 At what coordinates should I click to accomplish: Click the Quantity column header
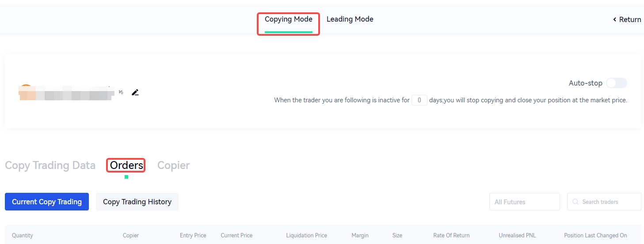(x=23, y=236)
